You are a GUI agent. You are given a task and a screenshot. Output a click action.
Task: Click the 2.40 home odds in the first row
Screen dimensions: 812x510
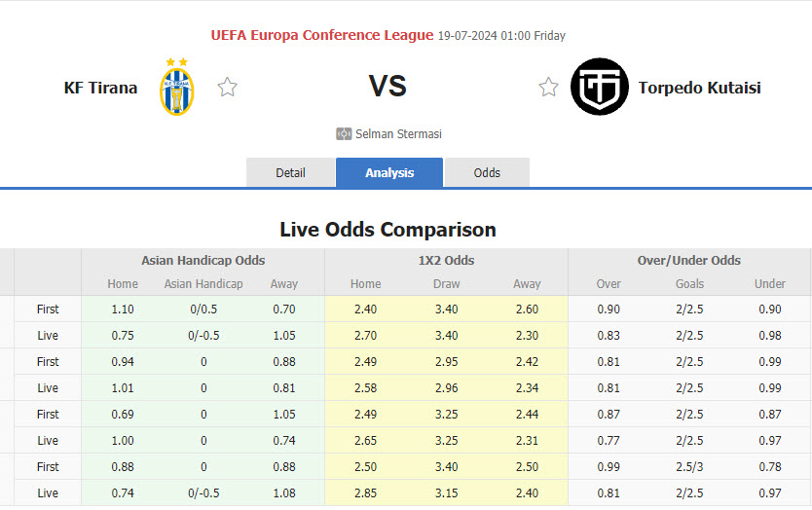click(365, 309)
